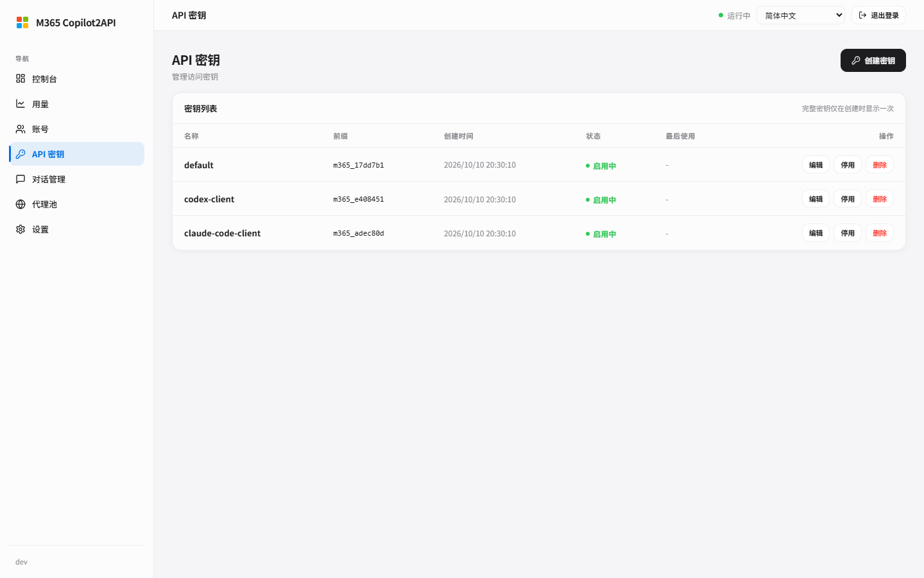The height and width of the screenshot is (578, 924).
Task: Click the prefix m365_17dd7b1
Action: coord(359,165)
